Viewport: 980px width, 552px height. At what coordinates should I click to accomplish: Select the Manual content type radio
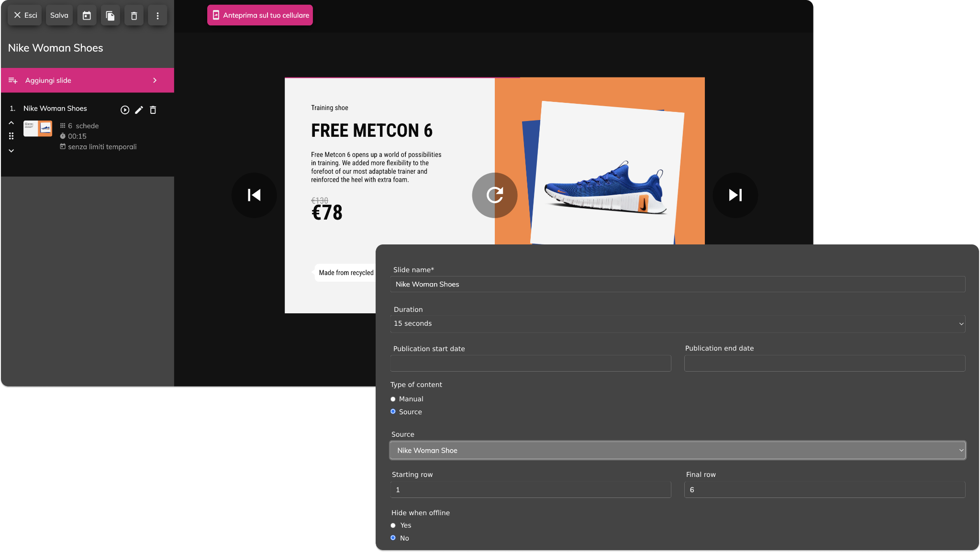393,399
